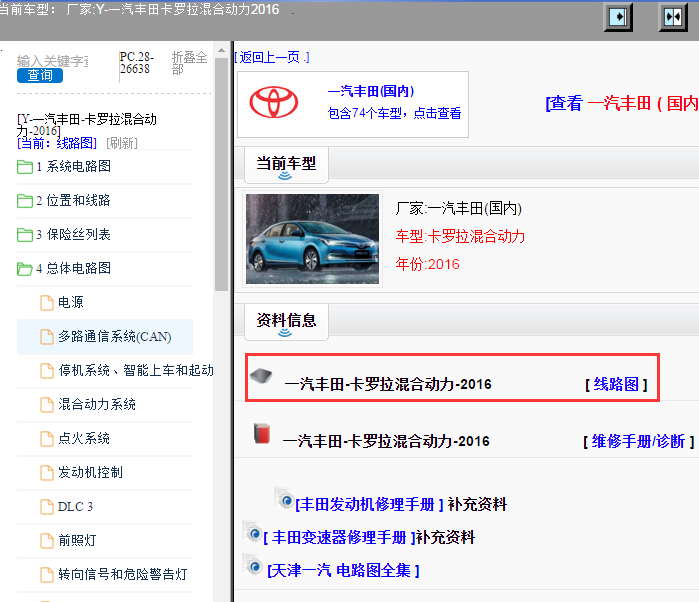Viewport: 699px width, 602px height.
Task: Expand tree item 3 保险丝列表
Action: click(x=74, y=235)
